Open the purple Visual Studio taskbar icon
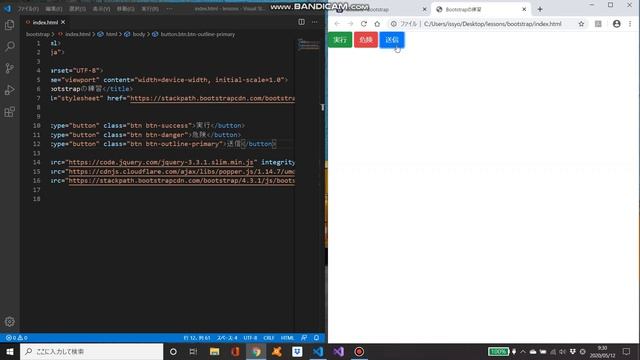640x360 pixels. click(338, 351)
